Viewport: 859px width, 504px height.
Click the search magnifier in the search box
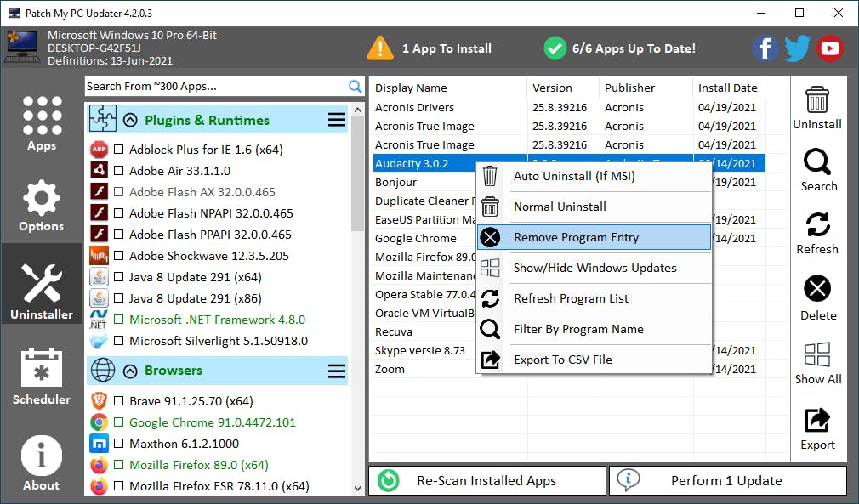(355, 87)
